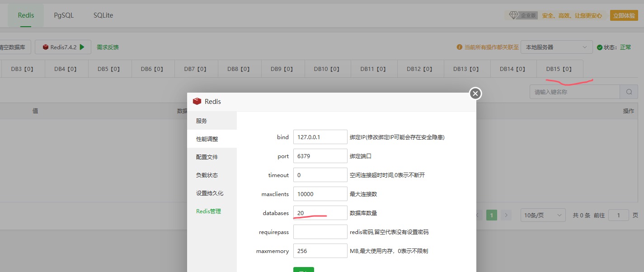Select the DB3 database tab

[x=22, y=69]
